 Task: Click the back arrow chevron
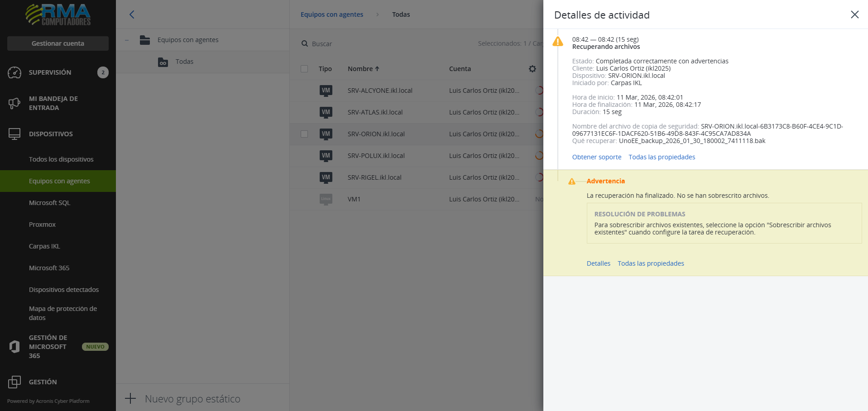(132, 14)
